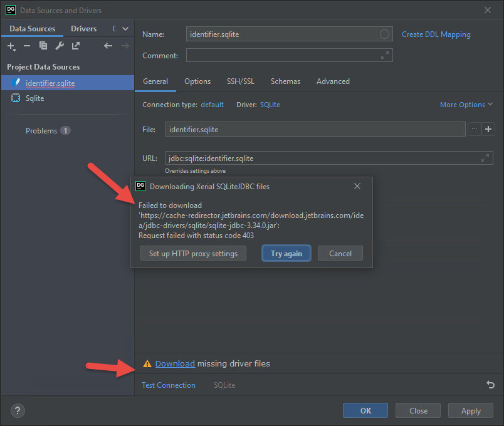
Task: Add a new data source with plus icon
Action: pos(11,46)
